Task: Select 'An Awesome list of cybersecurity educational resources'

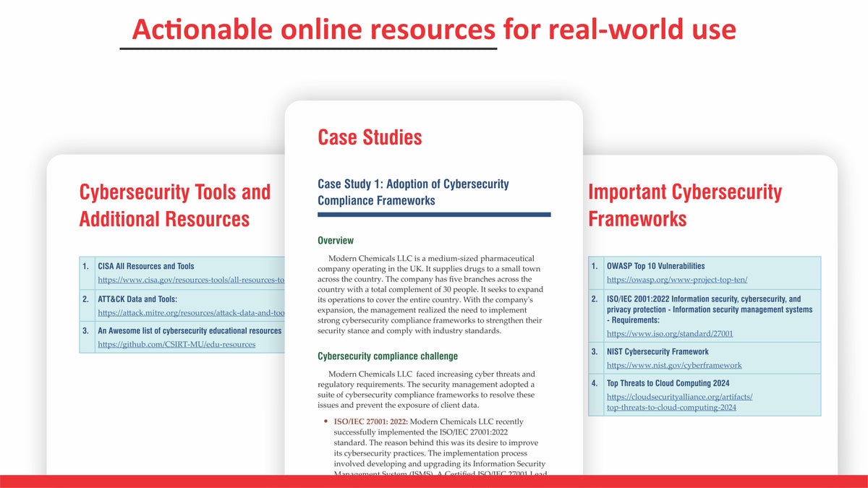Action: point(190,330)
